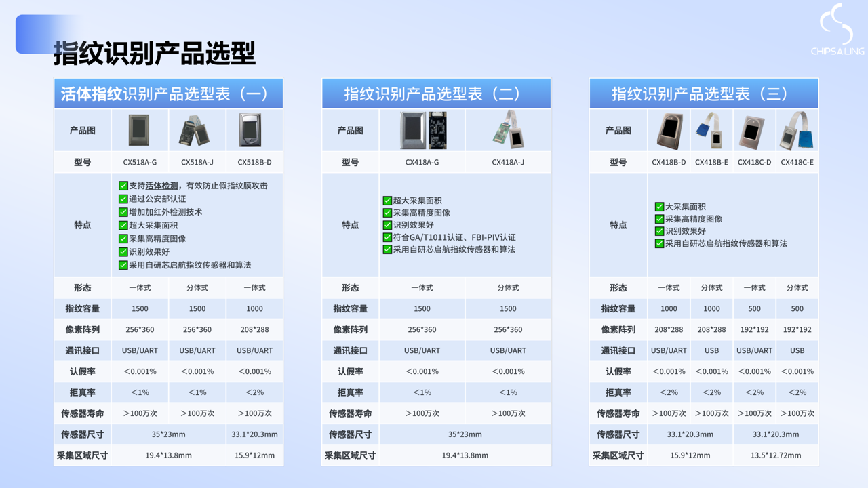868x488 pixels.
Task: Click the 特点 row label in table (二)
Action: [350, 225]
